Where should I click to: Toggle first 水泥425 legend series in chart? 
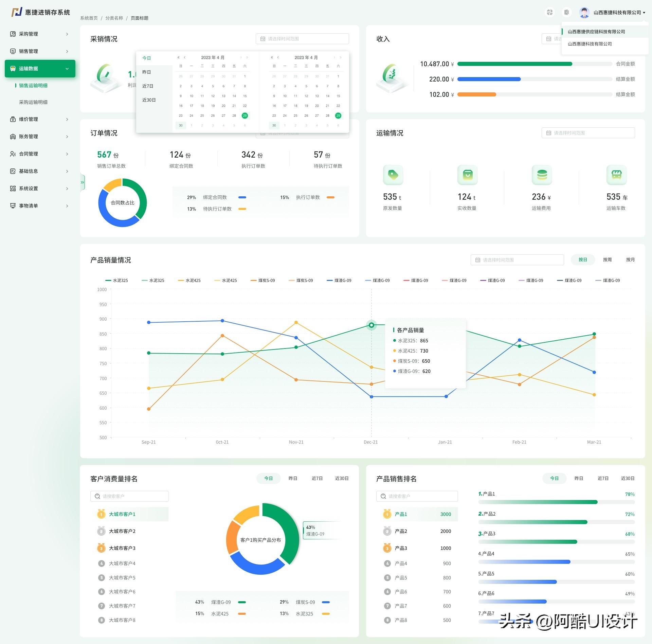click(189, 281)
